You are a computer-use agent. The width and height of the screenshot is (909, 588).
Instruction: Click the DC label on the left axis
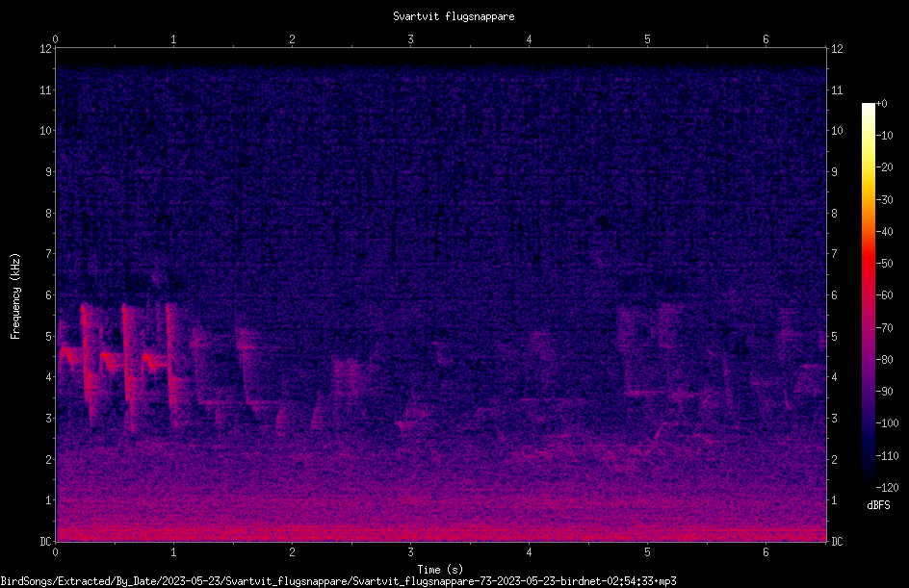(x=45, y=541)
